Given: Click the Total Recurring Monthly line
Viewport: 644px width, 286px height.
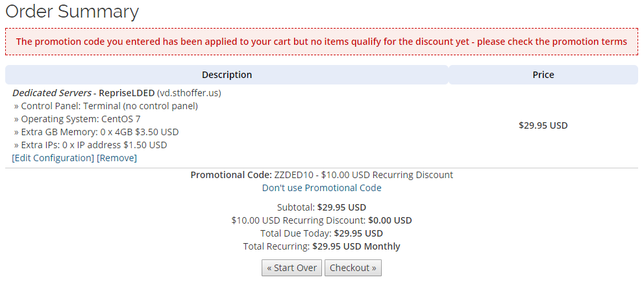Looking at the screenshot, I should (321, 246).
